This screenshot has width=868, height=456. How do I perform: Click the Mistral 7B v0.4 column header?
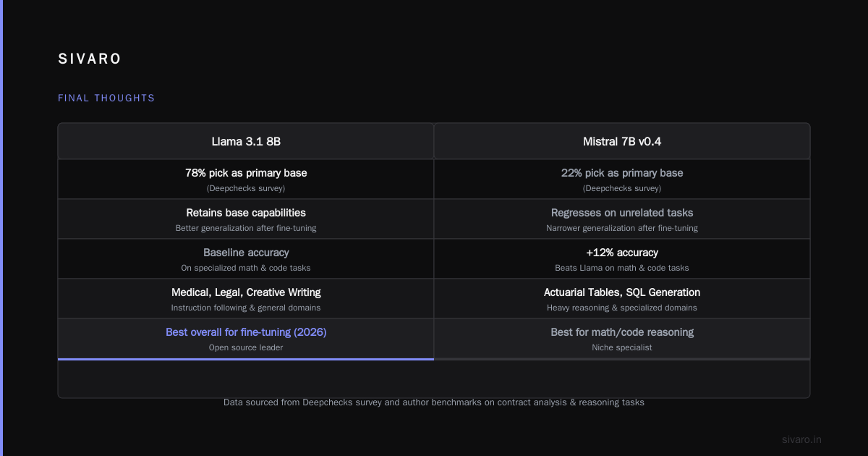(622, 141)
